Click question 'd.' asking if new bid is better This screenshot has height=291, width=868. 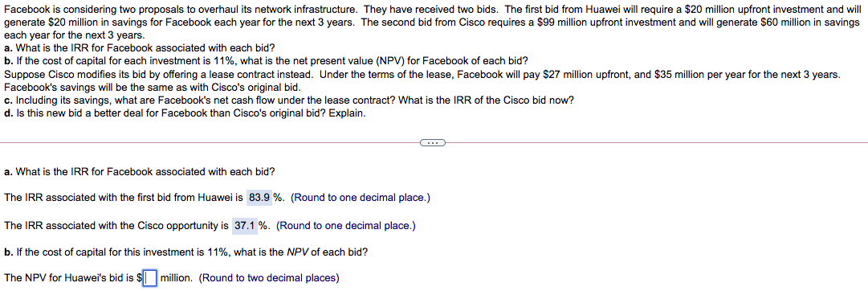pyautogui.click(x=185, y=113)
